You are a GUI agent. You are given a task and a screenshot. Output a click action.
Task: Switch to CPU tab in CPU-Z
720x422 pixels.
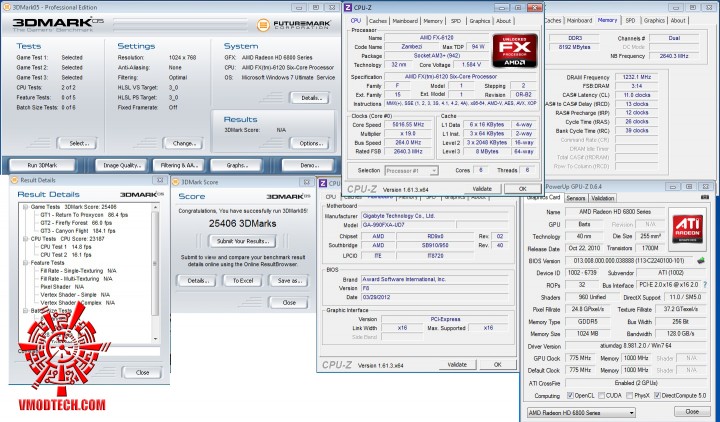click(x=356, y=21)
